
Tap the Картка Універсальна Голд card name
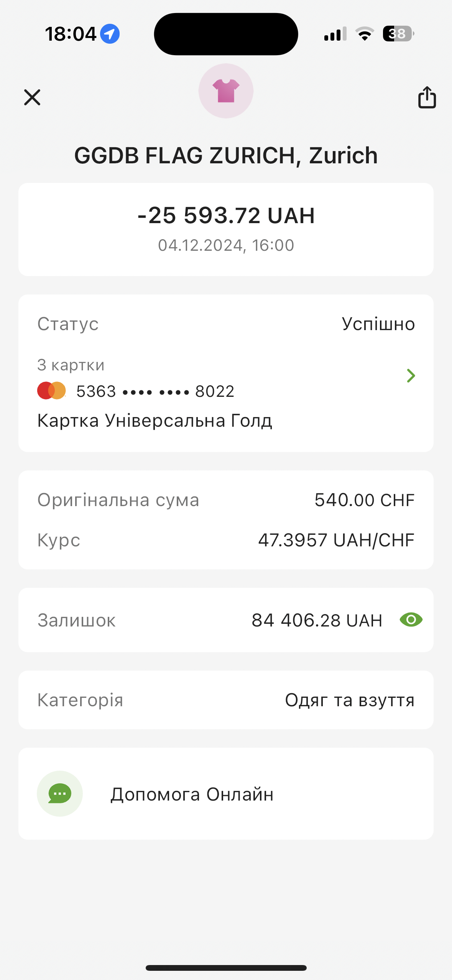click(155, 421)
